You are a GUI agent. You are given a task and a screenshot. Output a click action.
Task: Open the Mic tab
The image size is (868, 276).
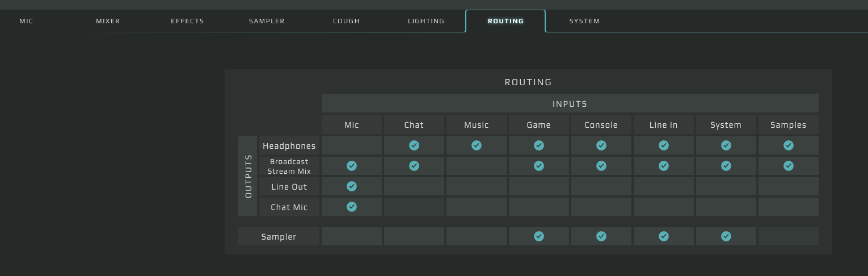[x=26, y=21]
